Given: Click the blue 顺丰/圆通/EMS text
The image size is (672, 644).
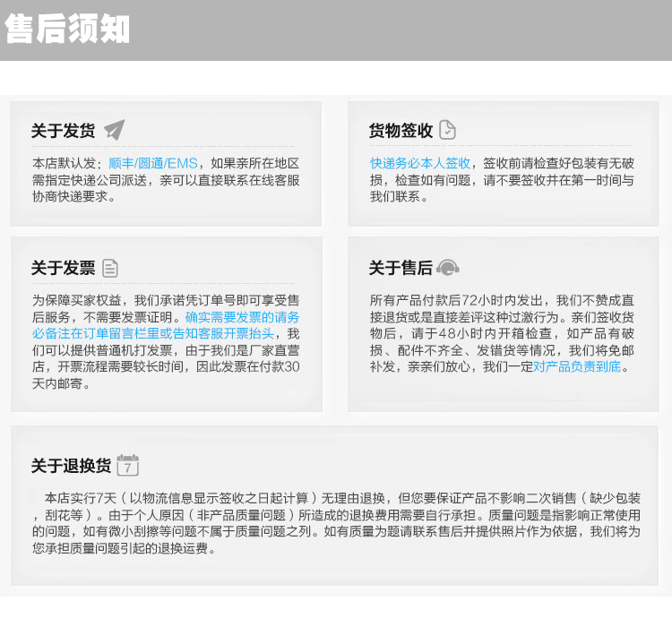Looking at the screenshot, I should (153, 163).
